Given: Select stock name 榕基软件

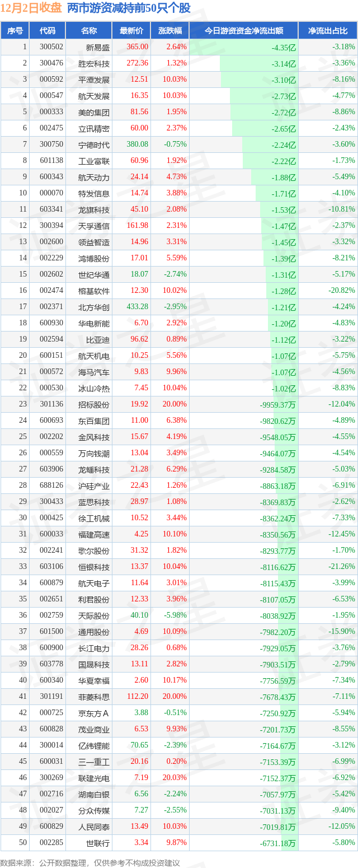Looking at the screenshot, I should coord(94,291).
